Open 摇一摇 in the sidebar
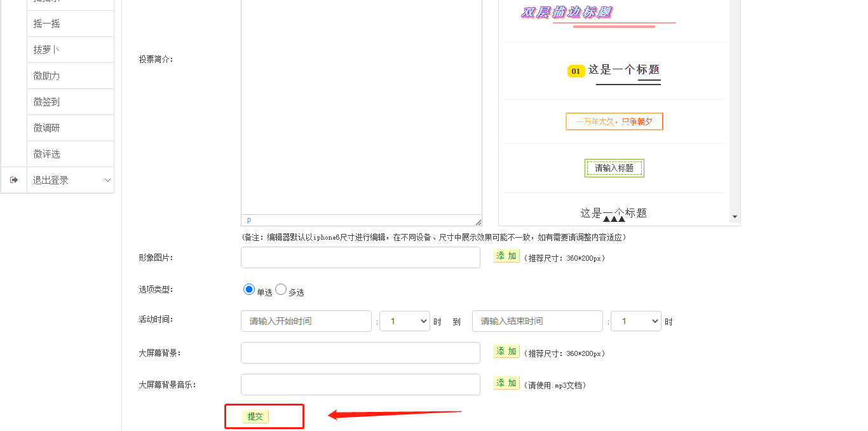This screenshot has width=868, height=431. 46,24
